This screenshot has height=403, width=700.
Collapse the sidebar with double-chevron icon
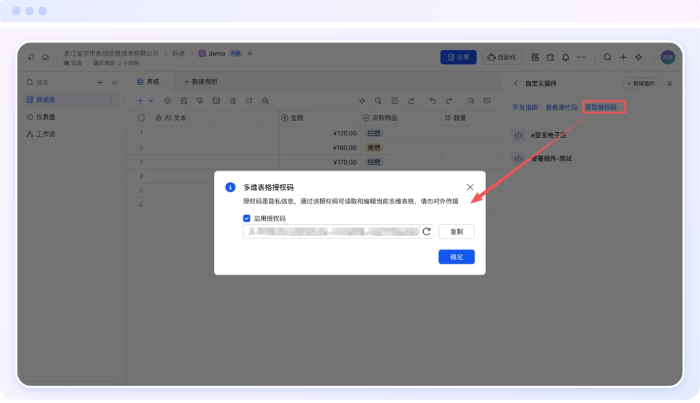click(115, 83)
